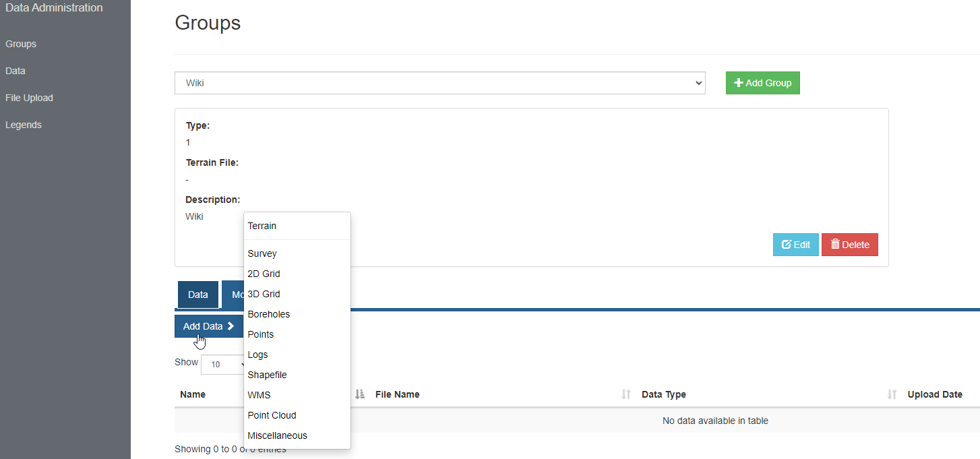Go to Legends in the sidebar

pos(24,125)
